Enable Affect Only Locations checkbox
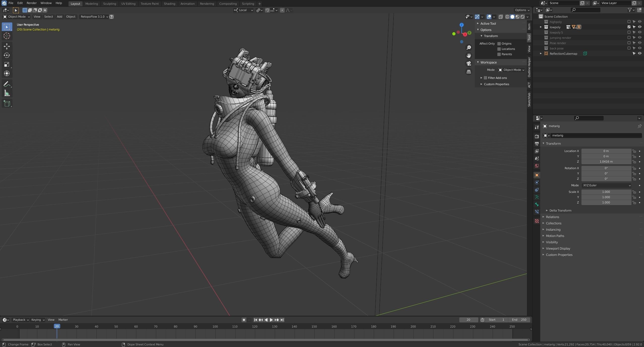This screenshot has width=644, height=347. tap(499, 49)
